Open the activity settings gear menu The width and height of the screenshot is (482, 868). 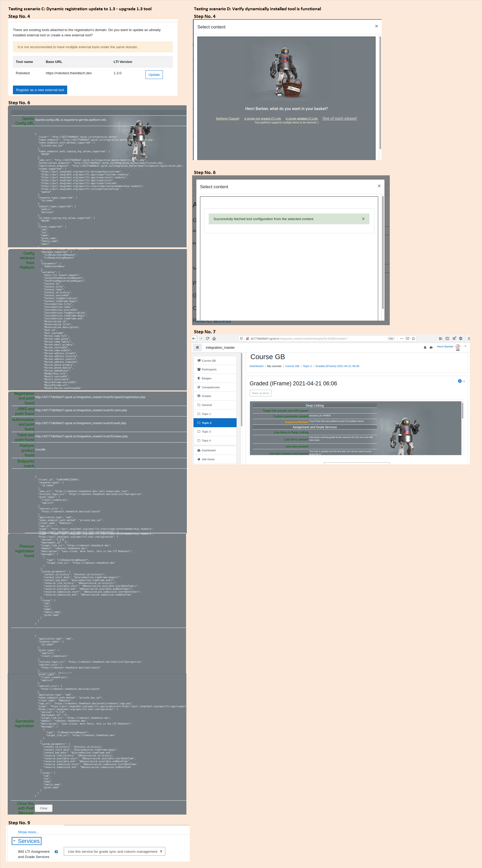pos(461,381)
